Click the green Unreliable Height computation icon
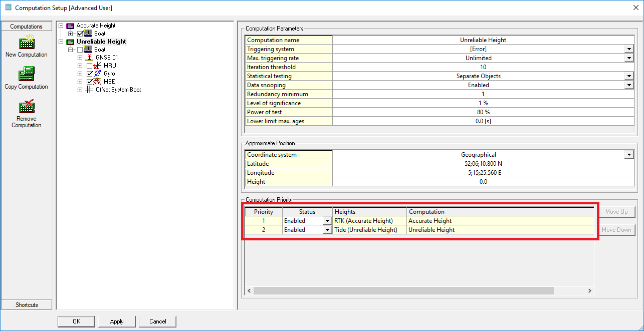 (x=70, y=42)
